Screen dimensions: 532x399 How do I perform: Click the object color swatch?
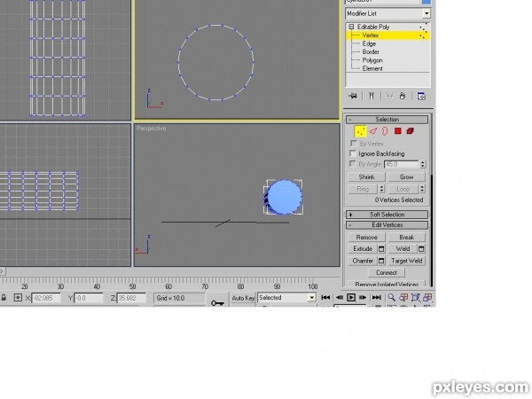click(426, 2)
